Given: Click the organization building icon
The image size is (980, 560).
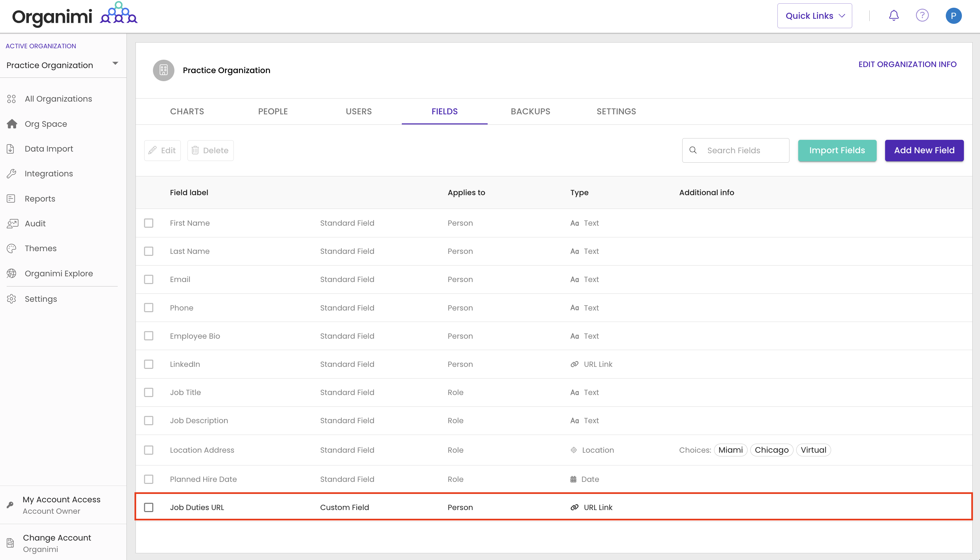Looking at the screenshot, I should (163, 70).
